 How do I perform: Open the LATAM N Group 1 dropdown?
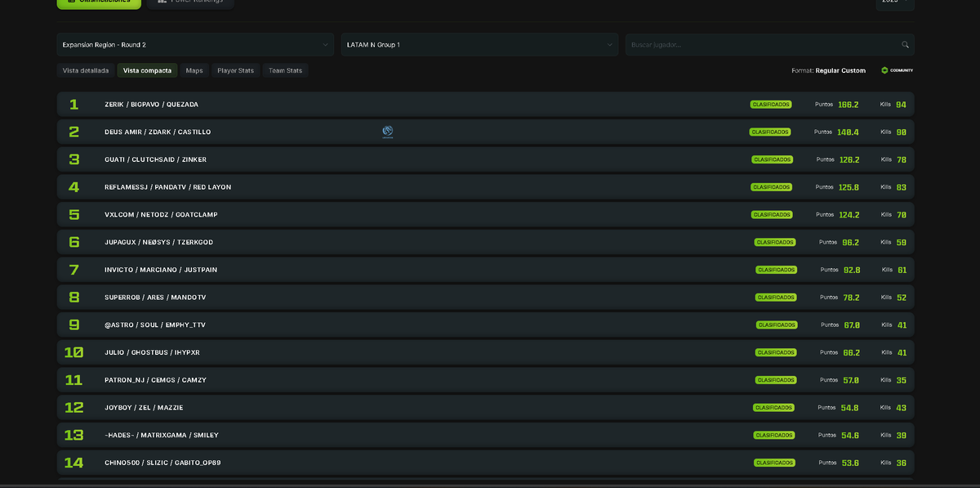tap(480, 45)
